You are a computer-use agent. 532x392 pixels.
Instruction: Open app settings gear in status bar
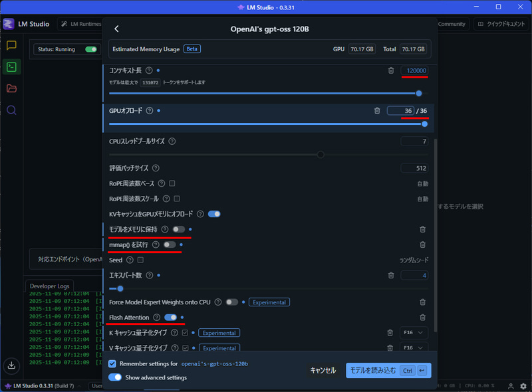pyautogui.click(x=523, y=386)
